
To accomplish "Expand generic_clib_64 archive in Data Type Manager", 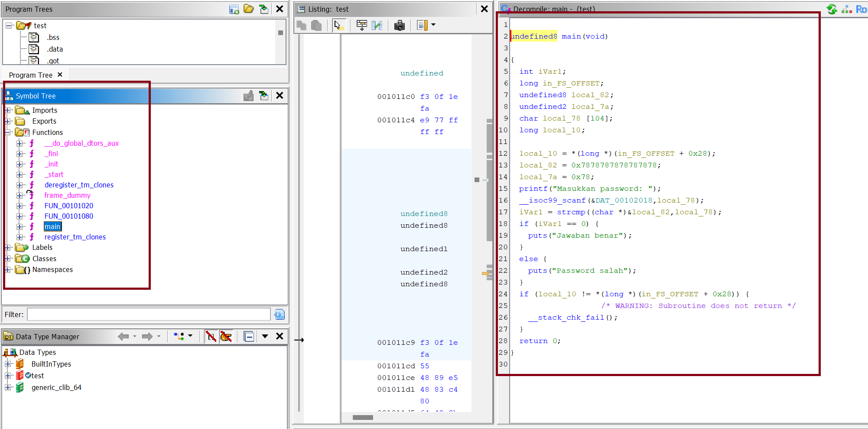I will 8,387.
